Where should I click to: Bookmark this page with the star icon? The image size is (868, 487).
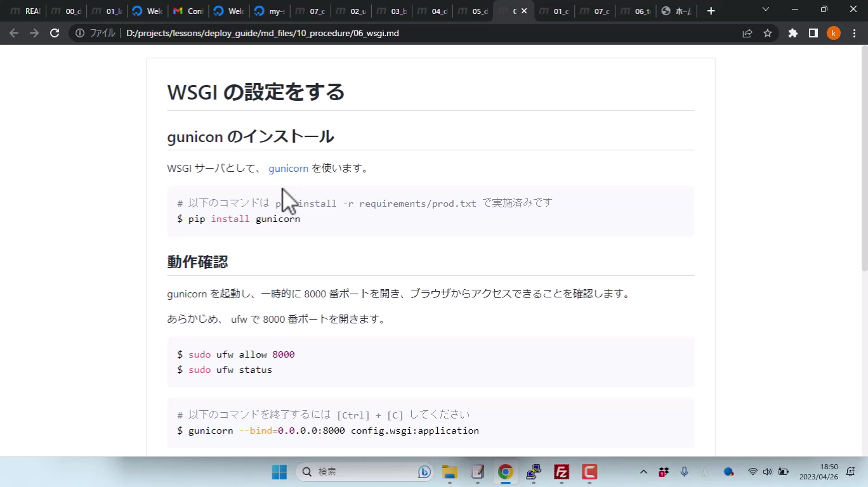tap(768, 33)
